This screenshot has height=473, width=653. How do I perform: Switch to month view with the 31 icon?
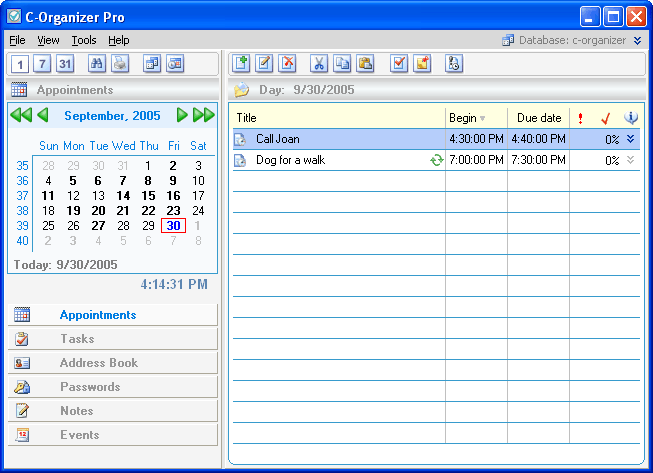[x=65, y=64]
